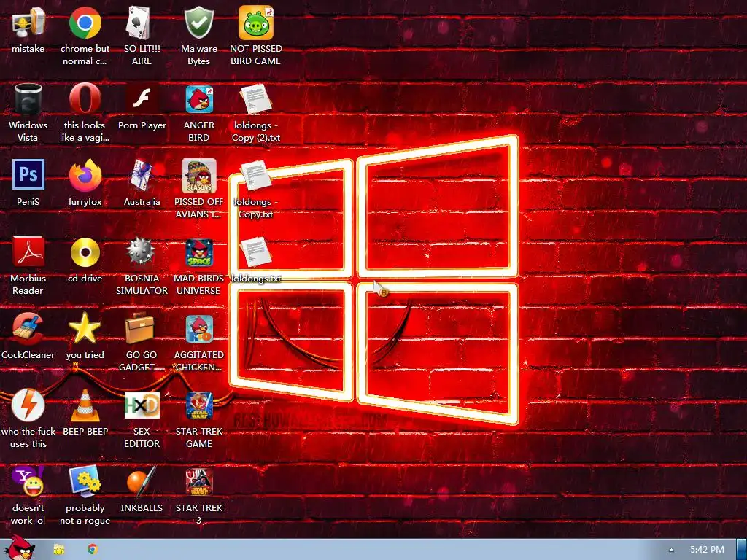Image resolution: width=747 pixels, height=560 pixels.
Task: Select the 'cd drive' disc icon
Action: coord(85,252)
